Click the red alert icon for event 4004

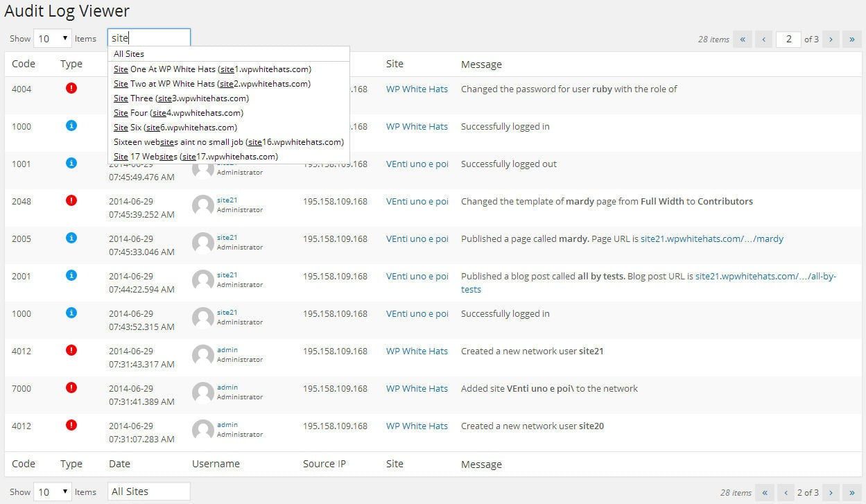[71, 88]
